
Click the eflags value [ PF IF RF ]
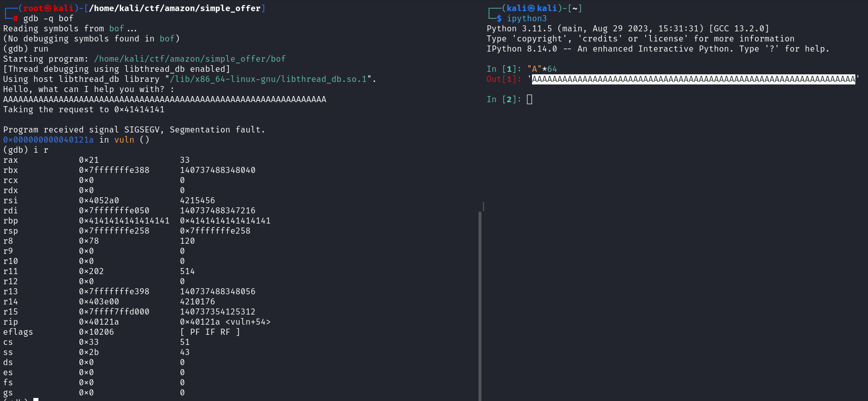pyautogui.click(x=210, y=332)
